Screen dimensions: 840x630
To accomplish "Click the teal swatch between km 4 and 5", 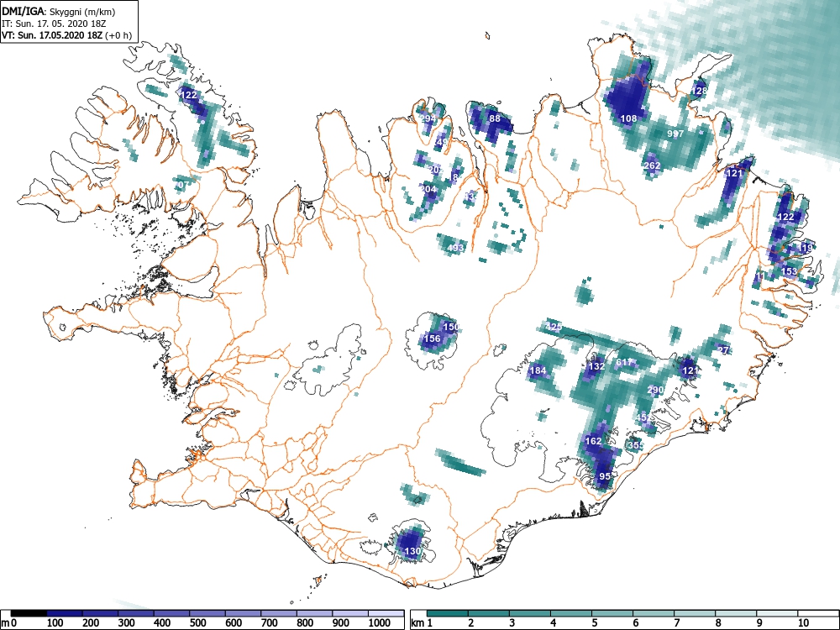I will tap(571, 613).
